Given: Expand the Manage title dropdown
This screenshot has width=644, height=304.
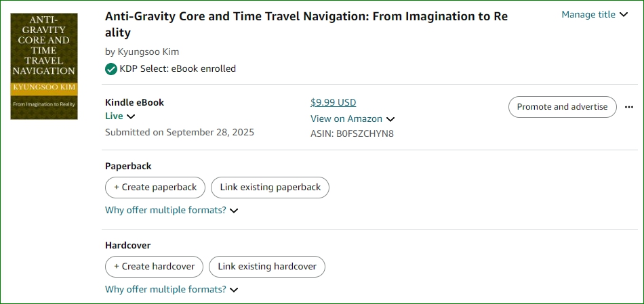Looking at the screenshot, I should click(x=594, y=14).
